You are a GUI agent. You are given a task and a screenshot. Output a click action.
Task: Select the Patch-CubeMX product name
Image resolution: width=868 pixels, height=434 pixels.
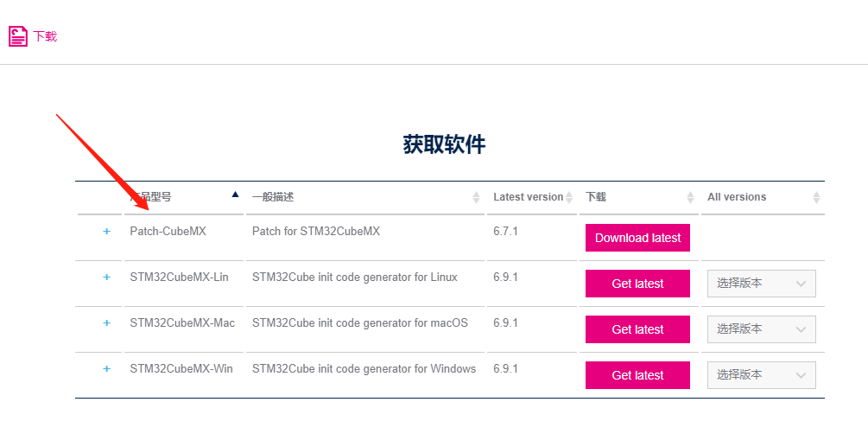[x=168, y=231]
